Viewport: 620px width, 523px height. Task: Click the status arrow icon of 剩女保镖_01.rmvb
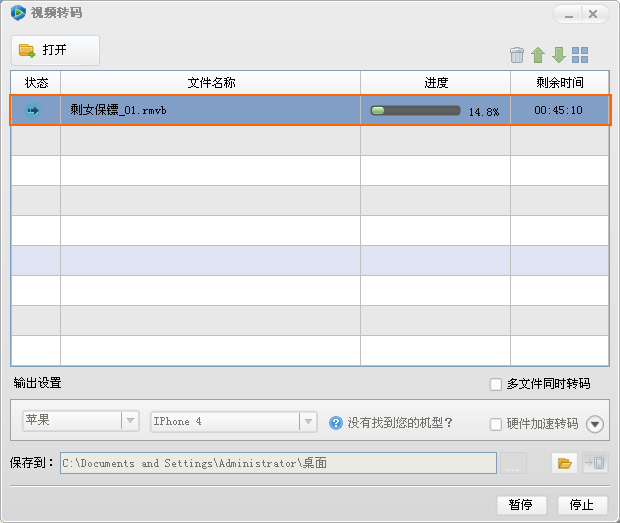pyautogui.click(x=34, y=110)
